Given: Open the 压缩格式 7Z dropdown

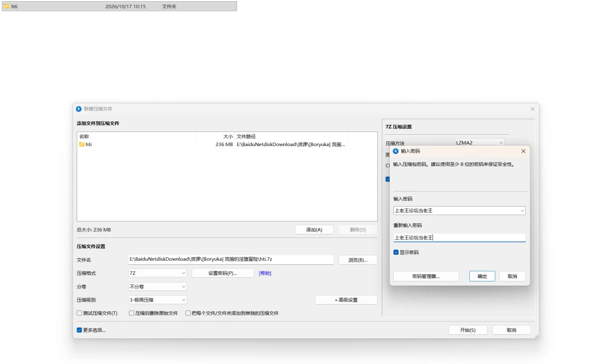Looking at the screenshot, I should coord(157,273).
